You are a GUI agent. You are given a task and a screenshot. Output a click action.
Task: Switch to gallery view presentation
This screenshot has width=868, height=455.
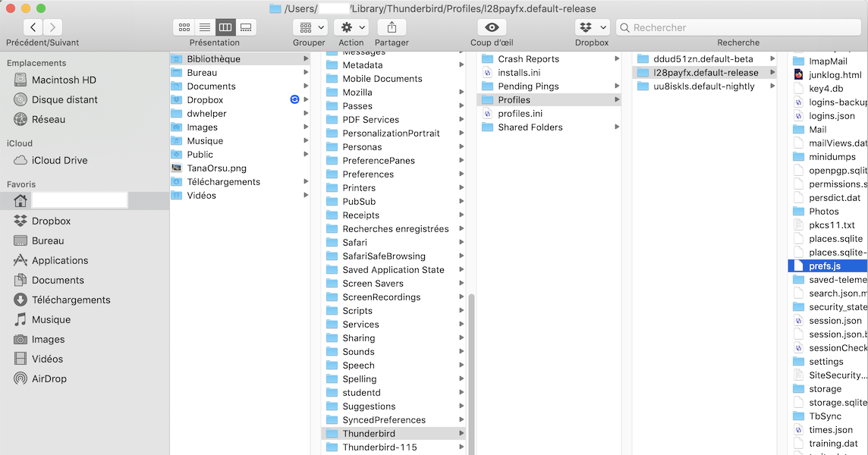coord(246,27)
